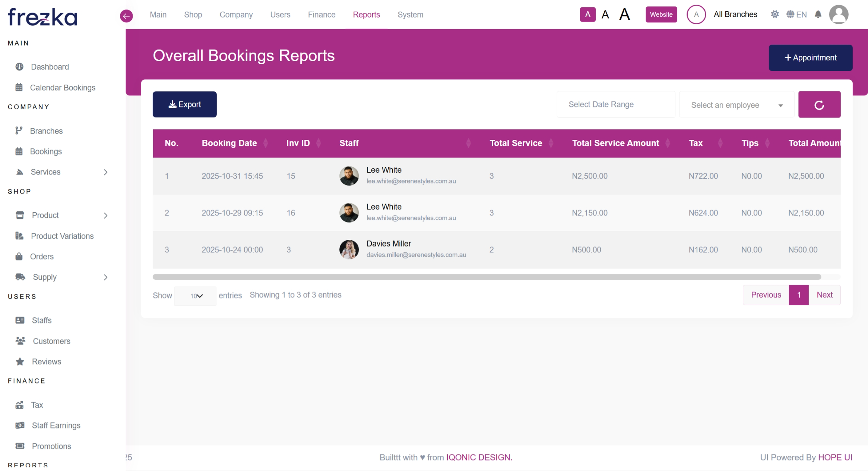Expand the Services submenu chevron

[x=106, y=172]
